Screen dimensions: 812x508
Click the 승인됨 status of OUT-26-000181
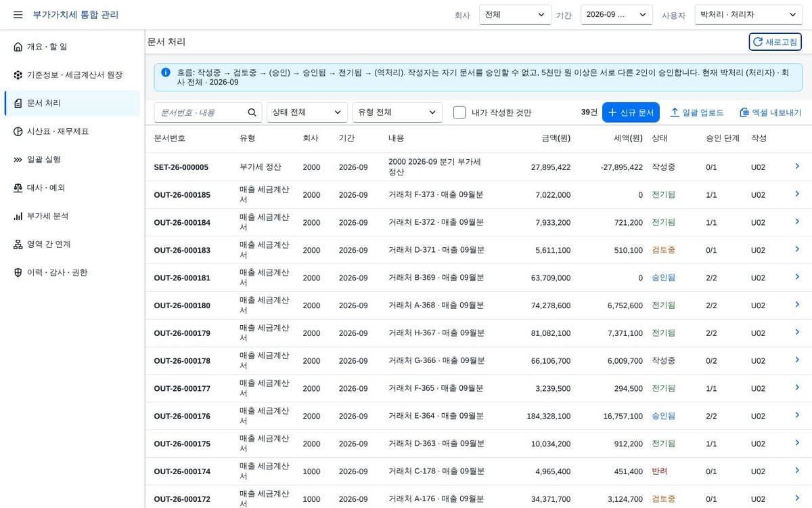click(663, 278)
